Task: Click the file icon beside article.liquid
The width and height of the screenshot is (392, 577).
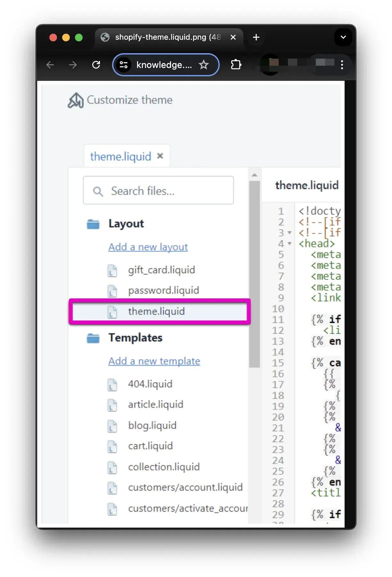Action: [112, 405]
